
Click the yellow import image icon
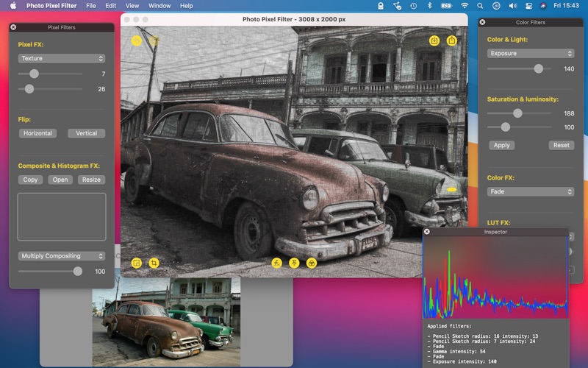click(434, 40)
